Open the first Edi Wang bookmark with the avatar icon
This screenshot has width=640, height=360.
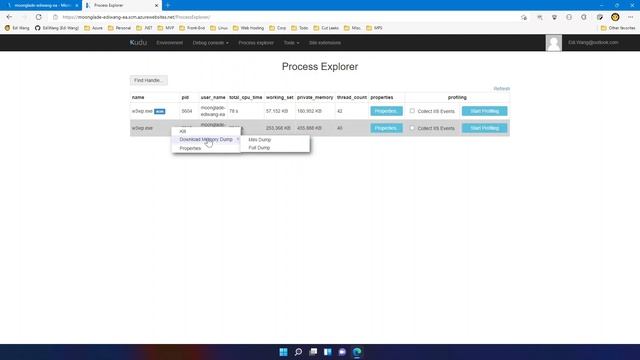[17, 28]
